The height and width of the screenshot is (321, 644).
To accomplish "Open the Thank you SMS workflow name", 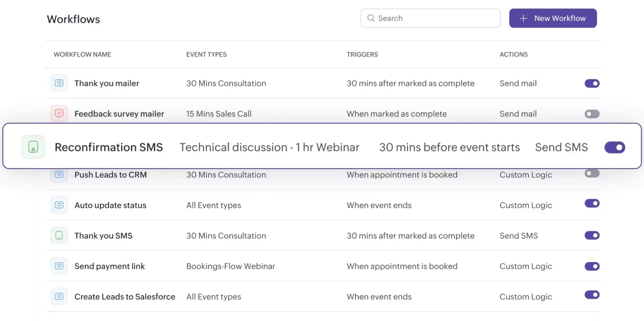I will tap(103, 236).
